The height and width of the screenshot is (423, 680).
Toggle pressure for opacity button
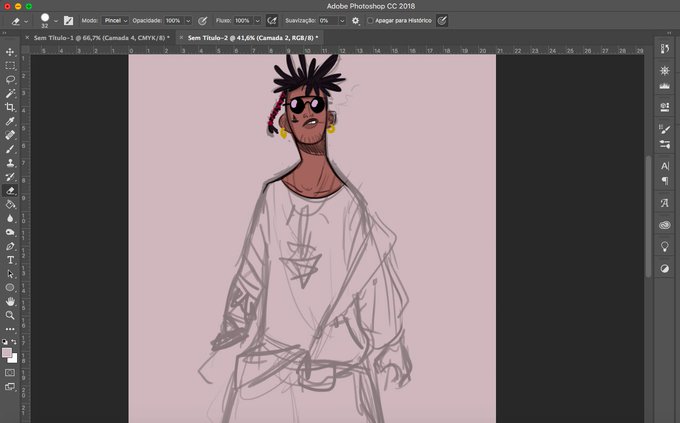tap(202, 20)
